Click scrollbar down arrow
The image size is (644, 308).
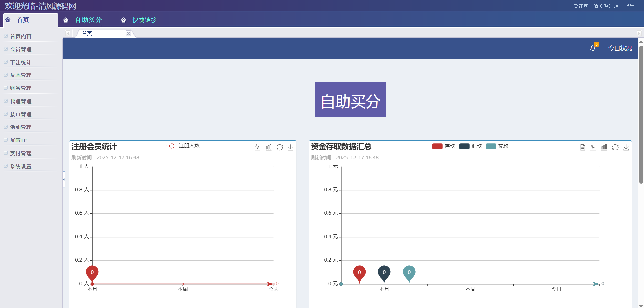click(641, 306)
